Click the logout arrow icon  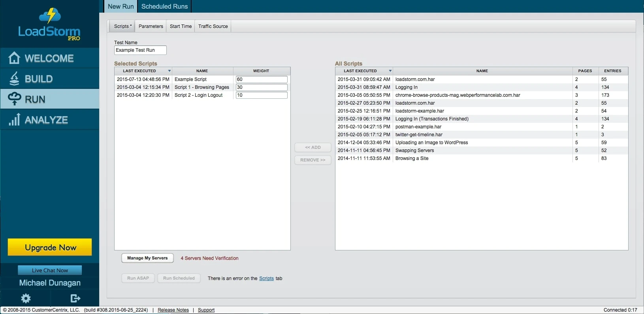click(75, 298)
